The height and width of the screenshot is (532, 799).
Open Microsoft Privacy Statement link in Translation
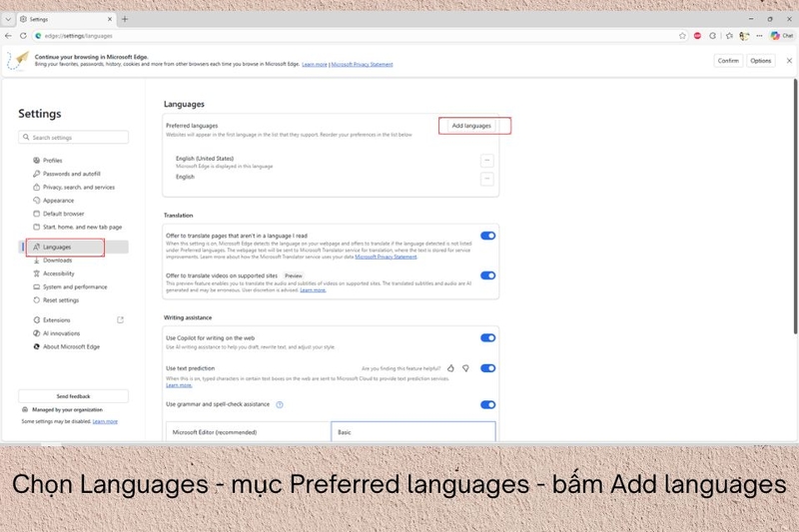pyautogui.click(x=386, y=258)
